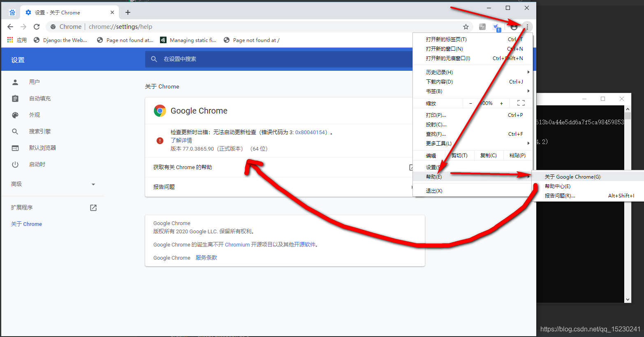Image resolution: width=644 pixels, height=337 pixels.
Task: Click the browser back arrow
Action: [10, 27]
